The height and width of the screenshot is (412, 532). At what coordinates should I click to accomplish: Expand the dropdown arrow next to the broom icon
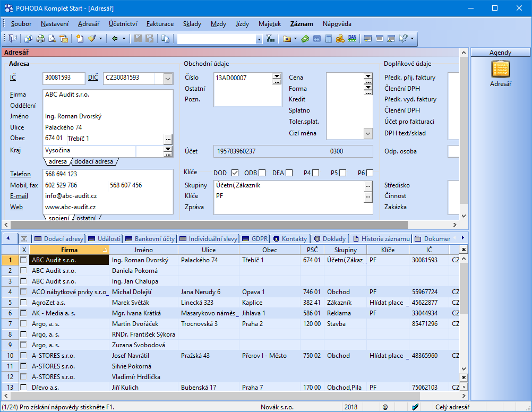click(100, 39)
